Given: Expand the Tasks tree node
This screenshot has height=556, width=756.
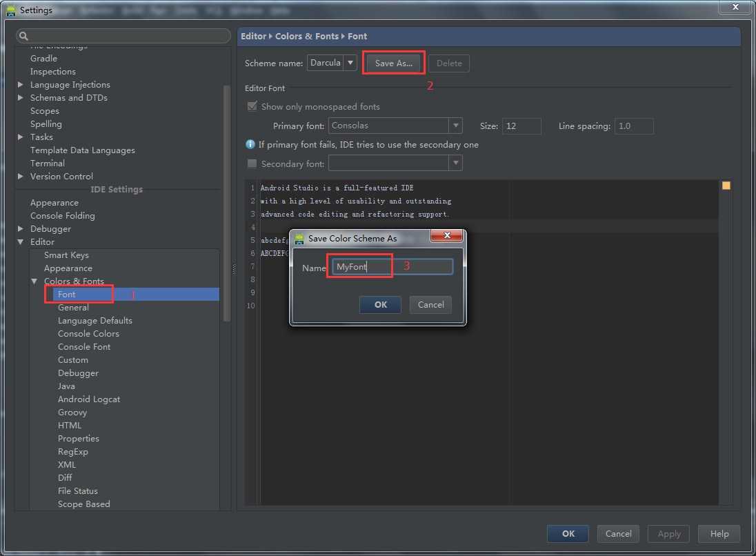Looking at the screenshot, I should (20, 137).
